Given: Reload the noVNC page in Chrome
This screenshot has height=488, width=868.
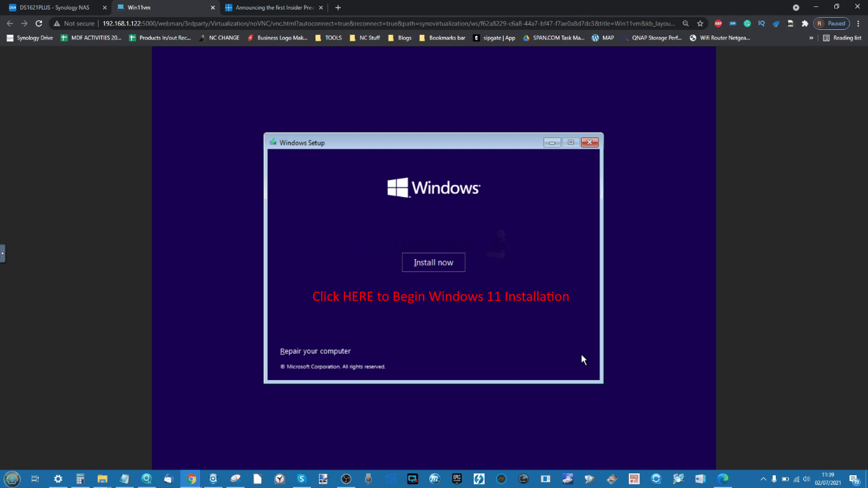Looking at the screenshot, I should [x=39, y=22].
